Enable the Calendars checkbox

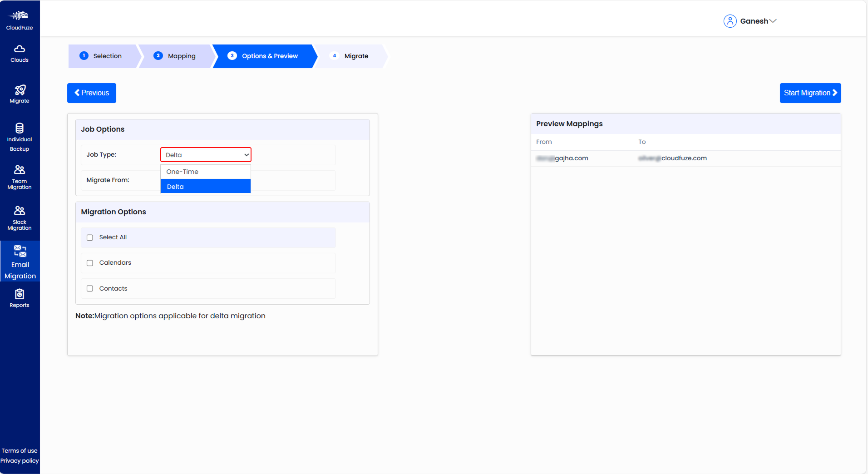(90, 263)
